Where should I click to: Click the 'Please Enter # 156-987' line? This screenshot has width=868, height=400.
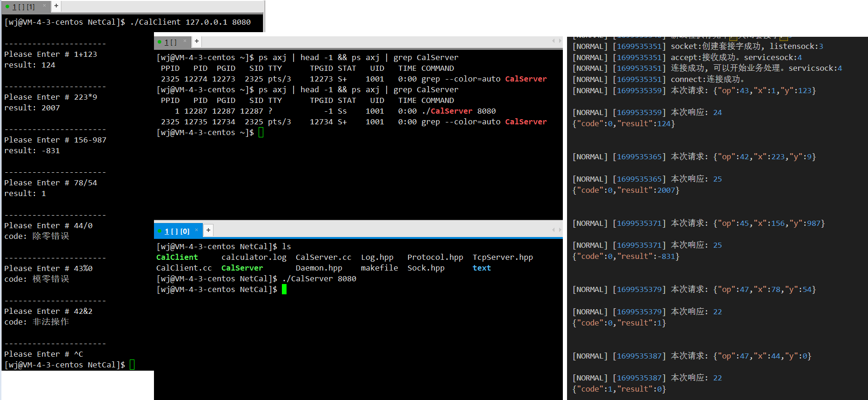pyautogui.click(x=55, y=140)
